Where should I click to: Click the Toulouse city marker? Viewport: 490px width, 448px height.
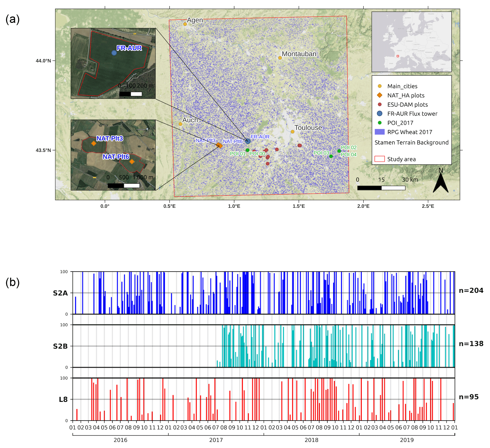[x=293, y=132]
